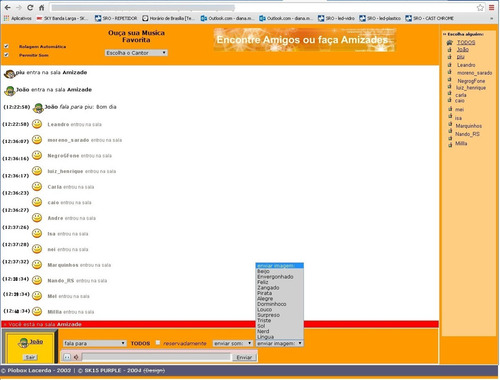
Task: Click the emoticon icon beside message box
Action: point(67,357)
